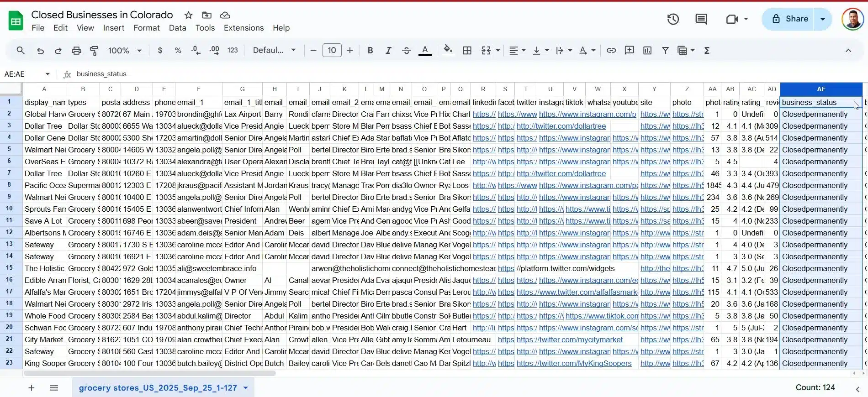
Task: Edit the font size field
Action: click(x=332, y=50)
